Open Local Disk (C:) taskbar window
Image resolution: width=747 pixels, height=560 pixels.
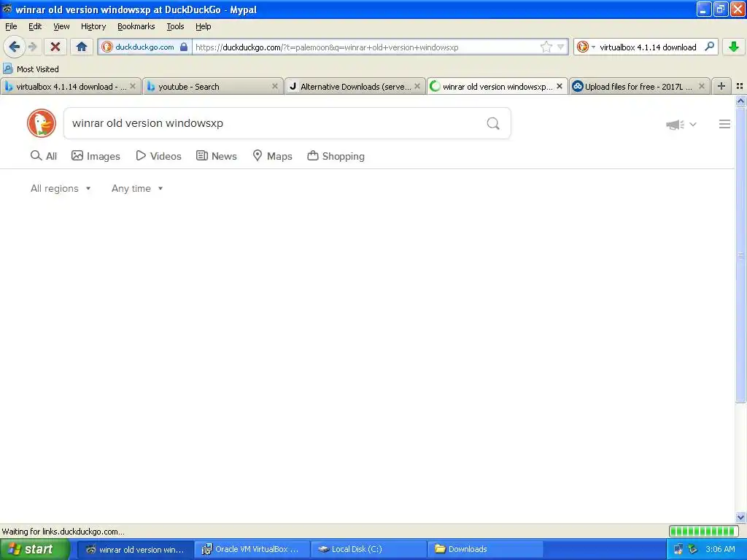(x=368, y=549)
